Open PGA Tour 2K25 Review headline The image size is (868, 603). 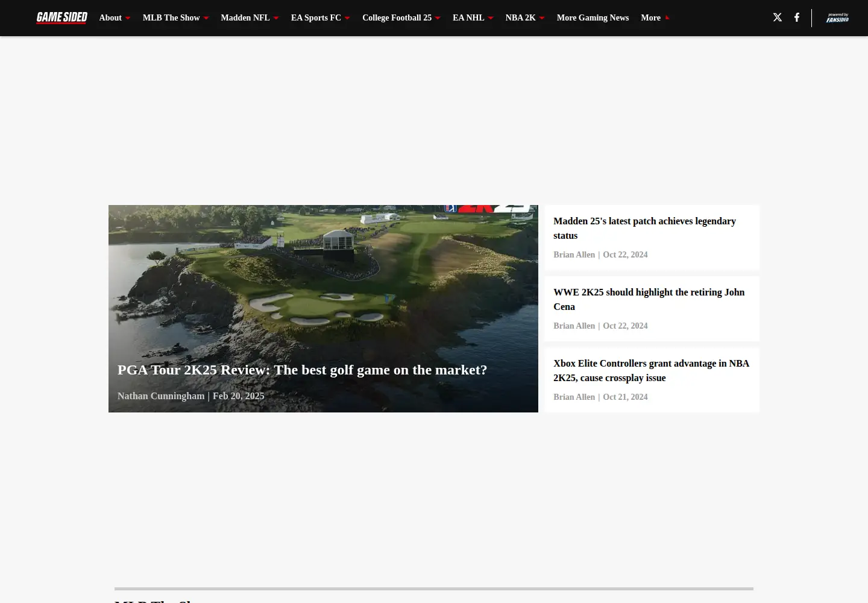[x=302, y=370]
